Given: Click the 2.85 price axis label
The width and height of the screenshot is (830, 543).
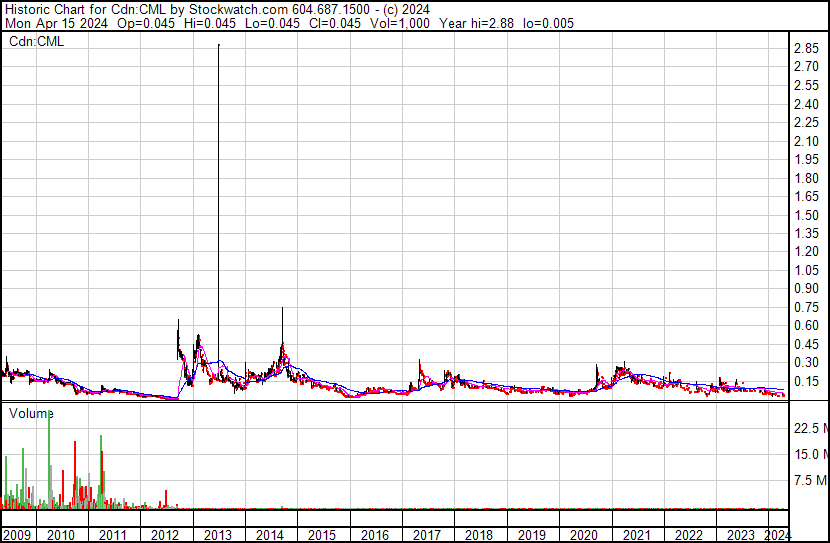Looking at the screenshot, I should point(807,49).
